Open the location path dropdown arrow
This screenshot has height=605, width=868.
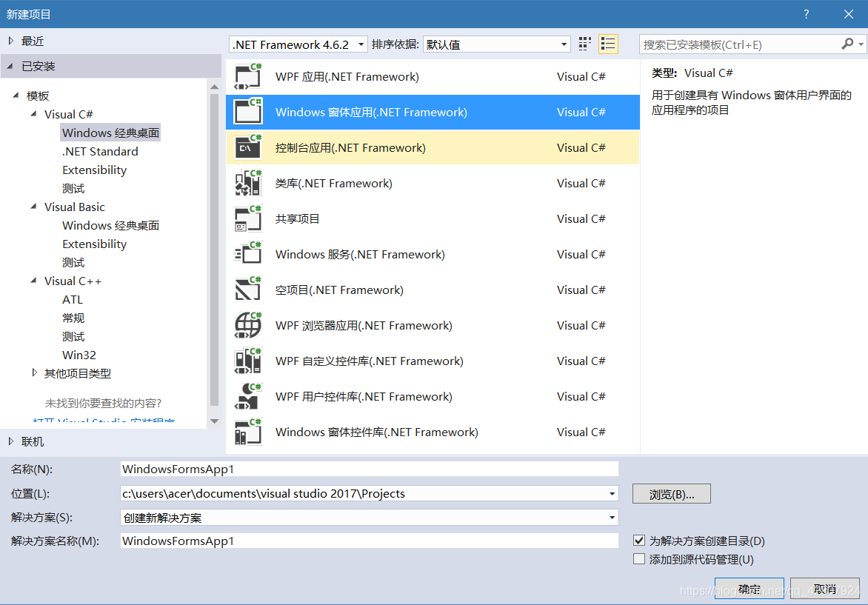[x=612, y=494]
